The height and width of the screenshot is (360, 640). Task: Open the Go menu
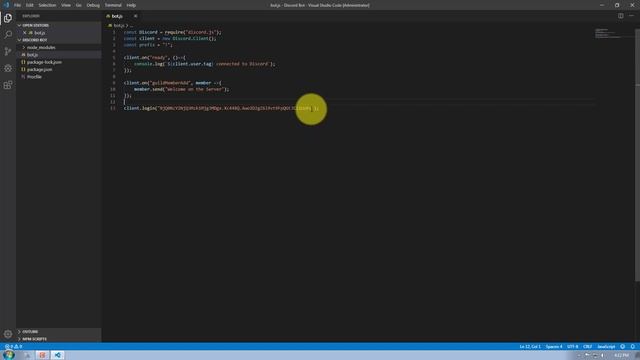78,5
